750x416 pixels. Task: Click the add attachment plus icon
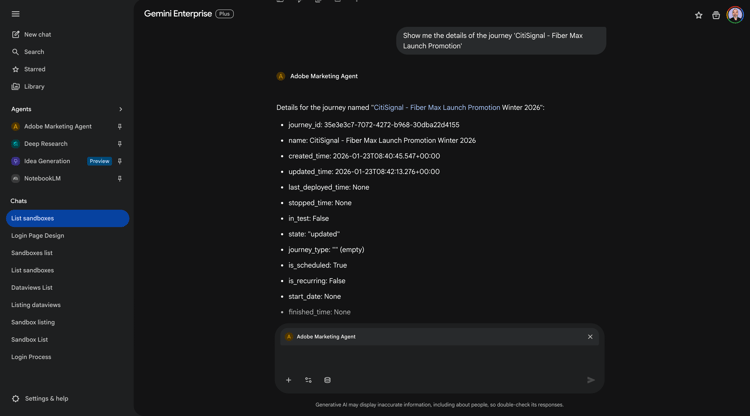(289, 380)
